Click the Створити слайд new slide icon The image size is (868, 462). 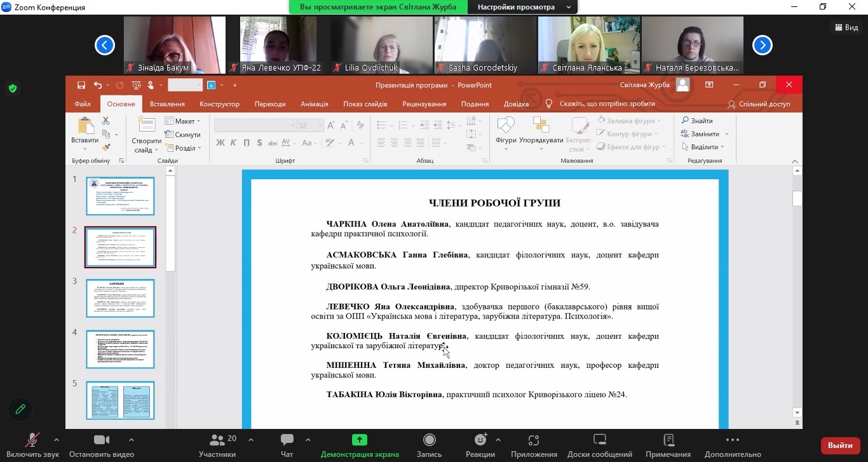[x=147, y=125]
